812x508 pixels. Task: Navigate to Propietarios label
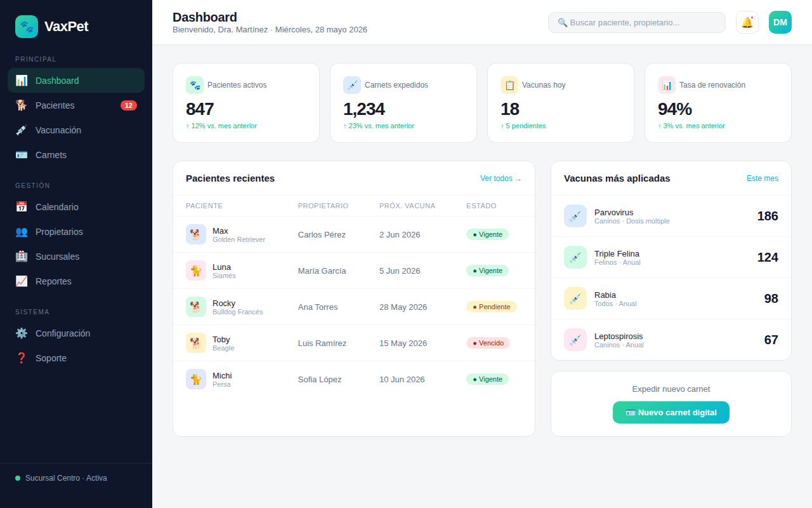pos(59,232)
